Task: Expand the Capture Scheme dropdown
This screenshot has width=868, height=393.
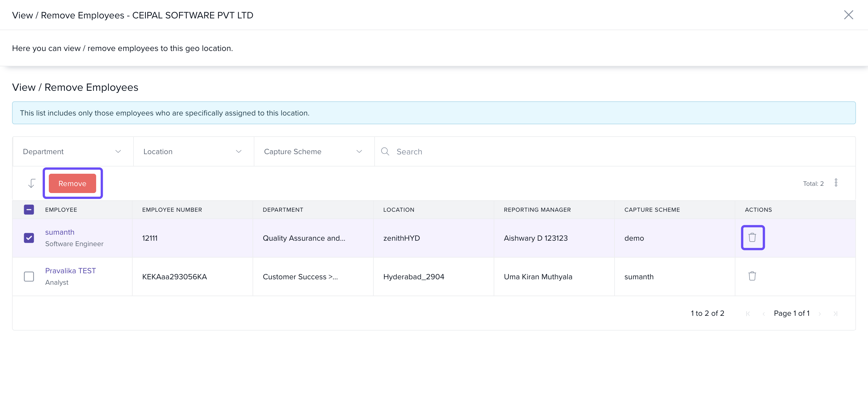Action: pyautogui.click(x=313, y=151)
